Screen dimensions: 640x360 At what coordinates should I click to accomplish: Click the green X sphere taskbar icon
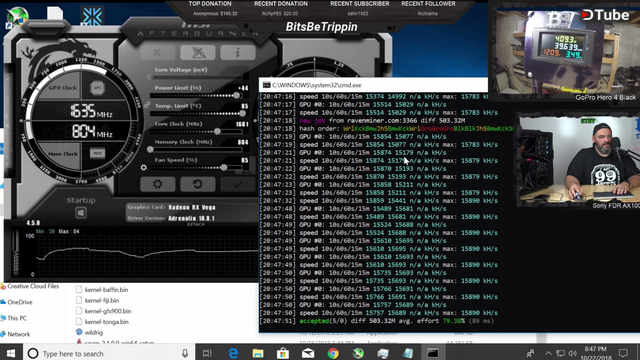358,353
